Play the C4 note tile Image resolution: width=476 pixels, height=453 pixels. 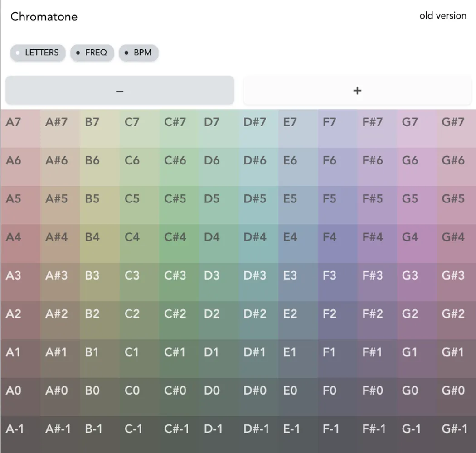(139, 243)
